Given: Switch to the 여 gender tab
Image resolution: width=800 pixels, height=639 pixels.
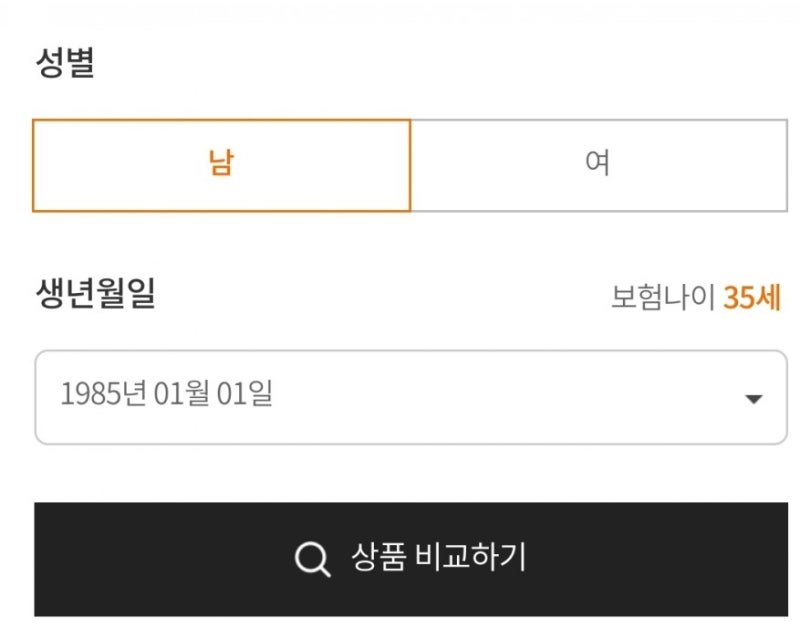Looking at the screenshot, I should [598, 165].
